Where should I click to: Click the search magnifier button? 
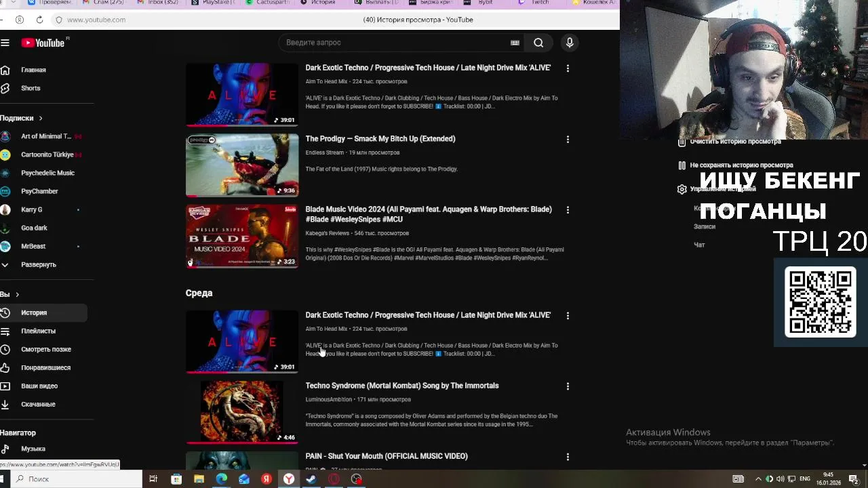click(538, 43)
